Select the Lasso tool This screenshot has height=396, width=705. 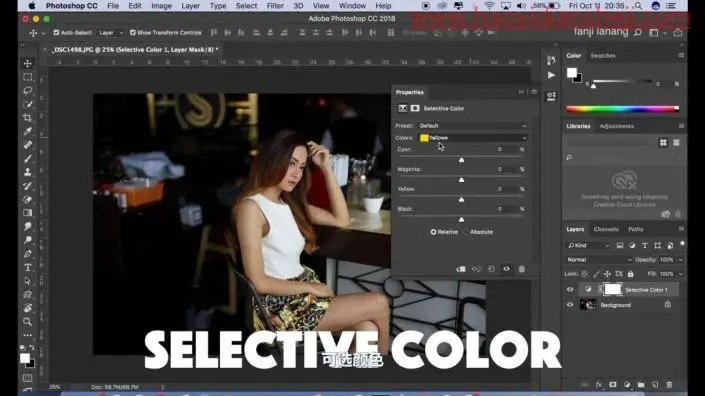(x=27, y=90)
